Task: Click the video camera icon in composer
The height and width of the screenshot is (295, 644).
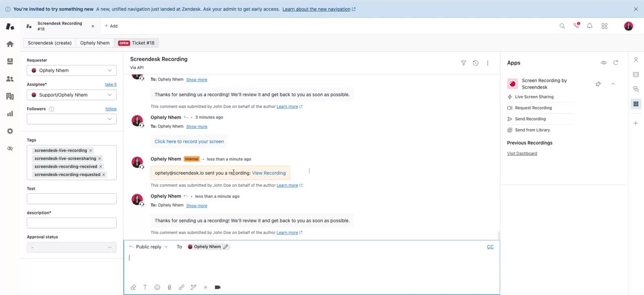Action: [x=218, y=287]
